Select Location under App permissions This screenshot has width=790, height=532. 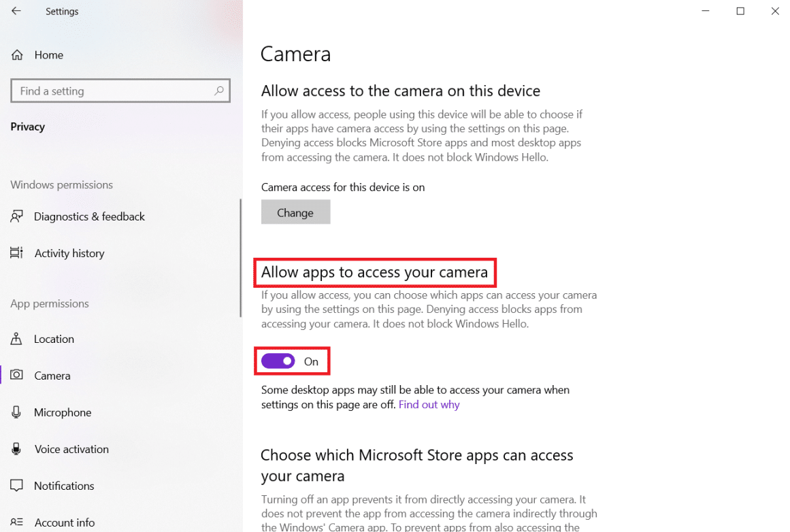(54, 339)
